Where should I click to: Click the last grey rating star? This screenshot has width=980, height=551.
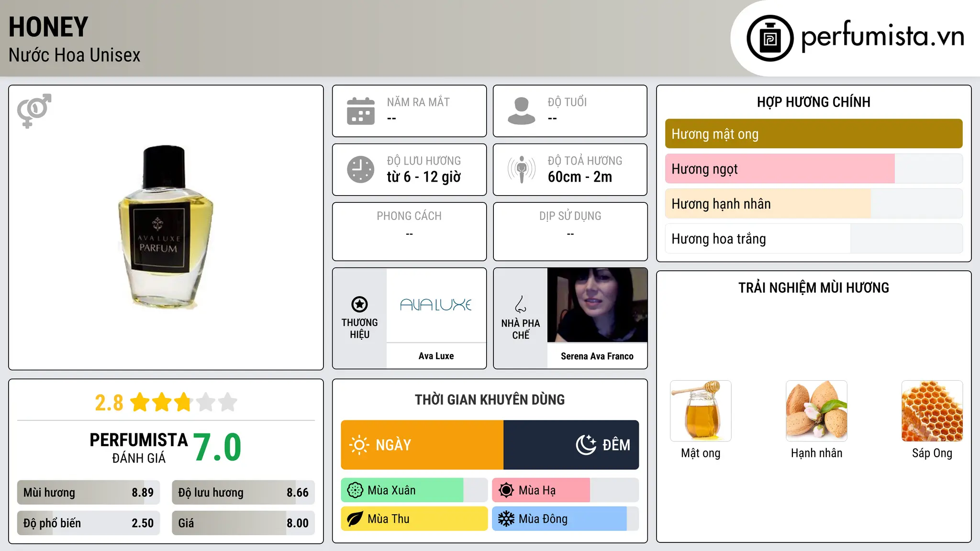pos(228,402)
